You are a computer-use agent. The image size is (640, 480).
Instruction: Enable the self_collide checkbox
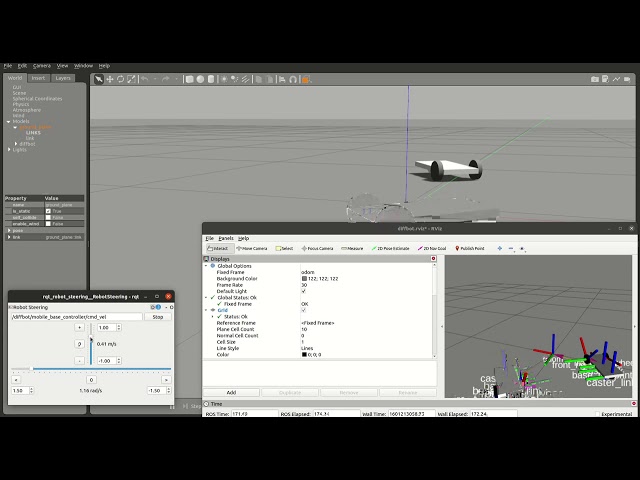click(x=47, y=217)
